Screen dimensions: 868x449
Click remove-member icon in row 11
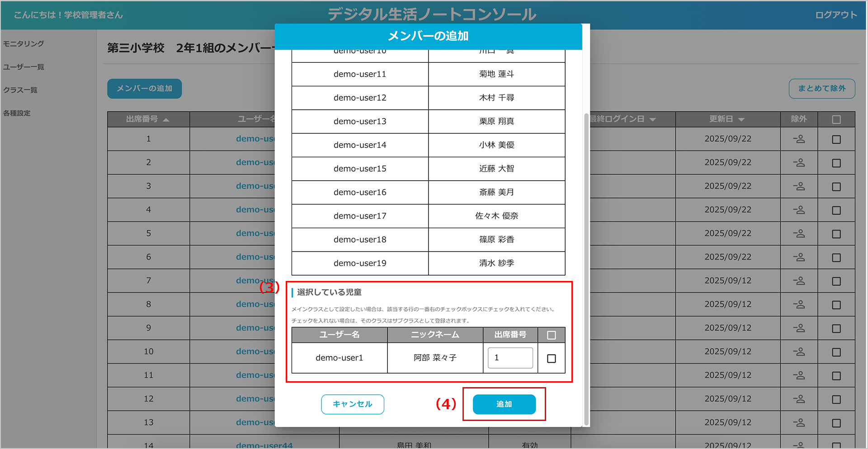pyautogui.click(x=799, y=375)
